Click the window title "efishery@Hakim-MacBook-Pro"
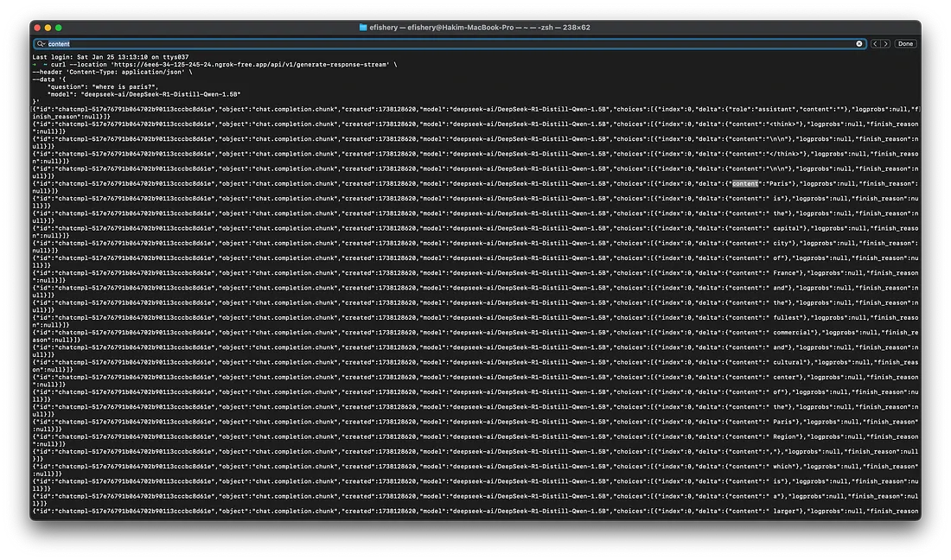This screenshot has width=951, height=560. [x=460, y=28]
